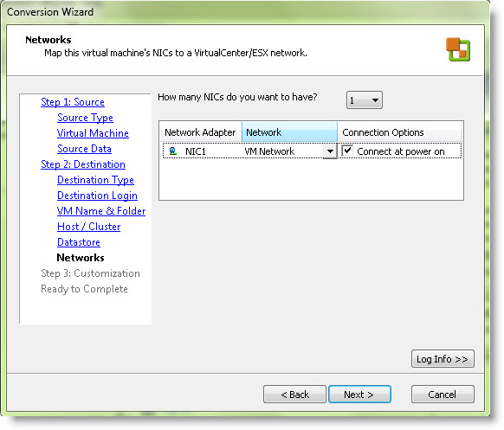The image size is (504, 430).
Task: Open the Destination Login step
Action: pos(97,196)
